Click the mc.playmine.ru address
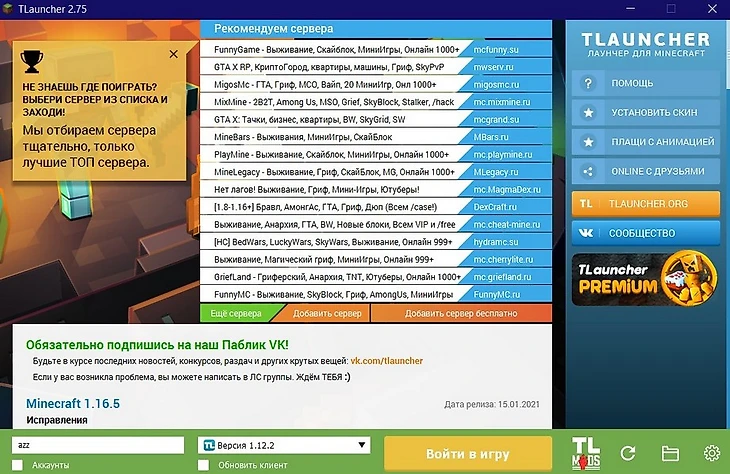 [503, 155]
